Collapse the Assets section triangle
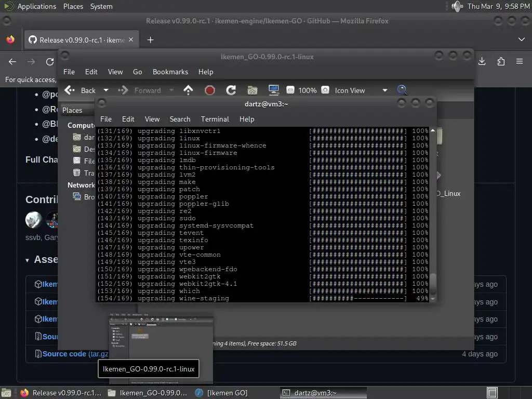The image size is (532, 399). tap(27, 261)
